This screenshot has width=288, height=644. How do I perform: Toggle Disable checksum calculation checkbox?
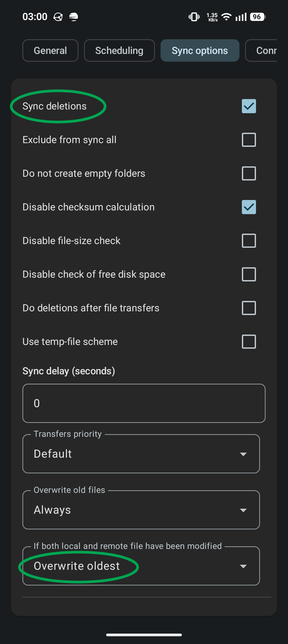coord(249,207)
